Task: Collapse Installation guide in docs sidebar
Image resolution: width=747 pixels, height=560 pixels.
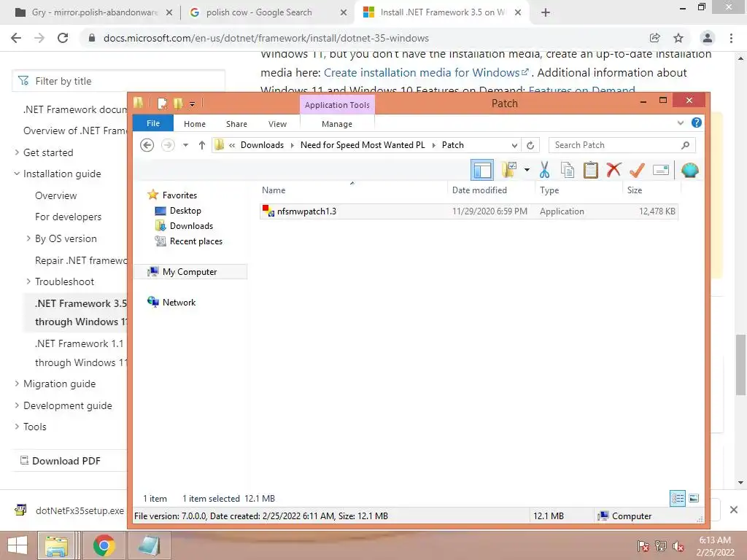Action: tap(18, 174)
